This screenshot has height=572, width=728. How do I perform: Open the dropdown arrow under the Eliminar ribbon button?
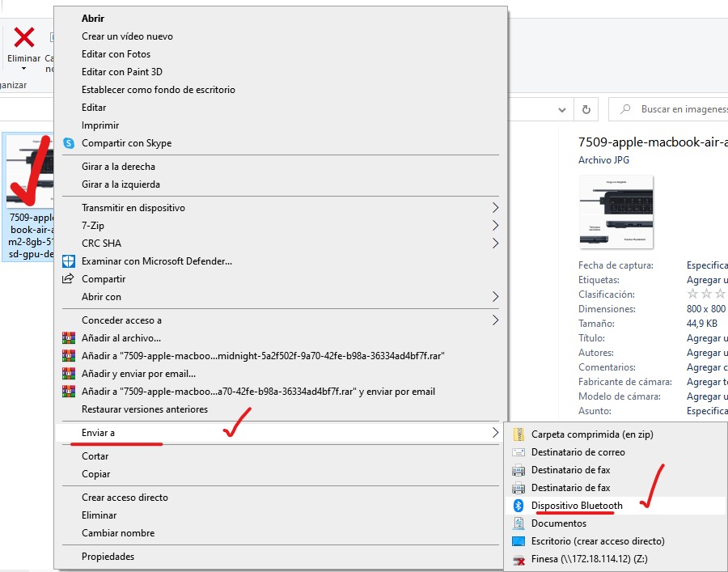[23, 70]
